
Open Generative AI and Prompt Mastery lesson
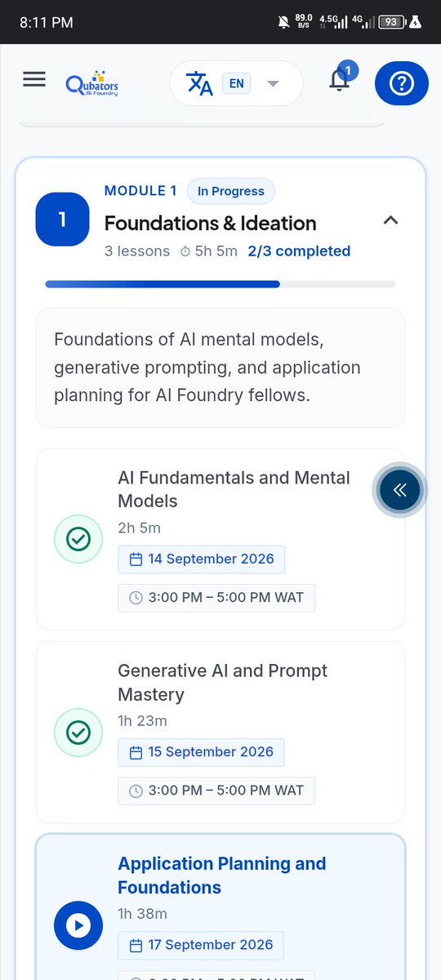pyautogui.click(x=220, y=733)
